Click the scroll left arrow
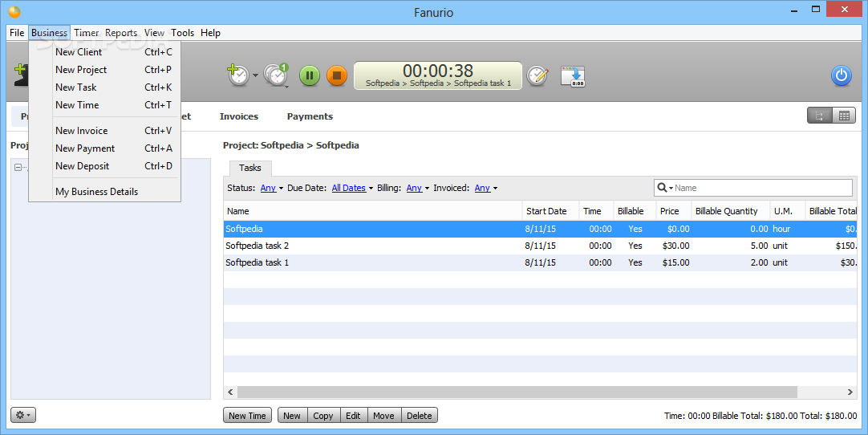The height and width of the screenshot is (435, 868). point(230,392)
